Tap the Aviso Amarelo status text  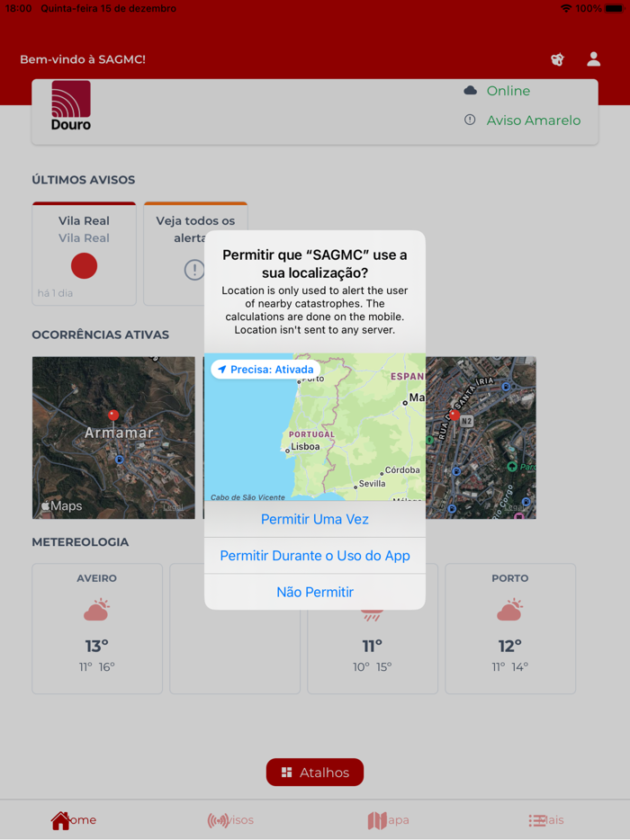pos(534,120)
